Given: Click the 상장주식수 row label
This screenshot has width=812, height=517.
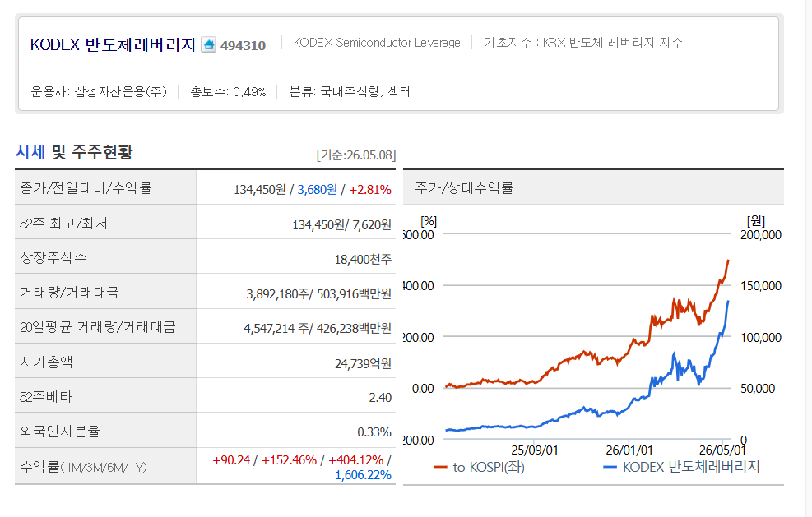Looking at the screenshot, I should 53,257.
